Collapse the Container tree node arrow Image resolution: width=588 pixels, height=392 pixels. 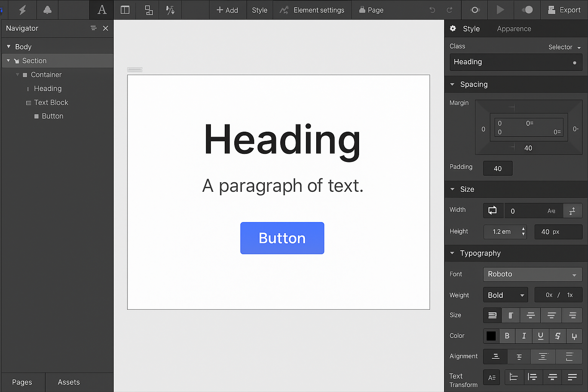pyautogui.click(x=17, y=74)
